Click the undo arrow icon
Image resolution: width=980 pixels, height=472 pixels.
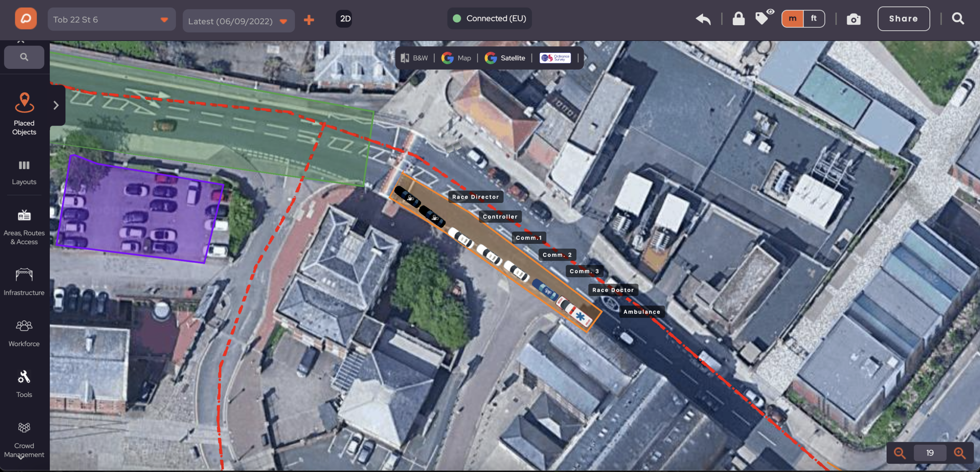[703, 19]
